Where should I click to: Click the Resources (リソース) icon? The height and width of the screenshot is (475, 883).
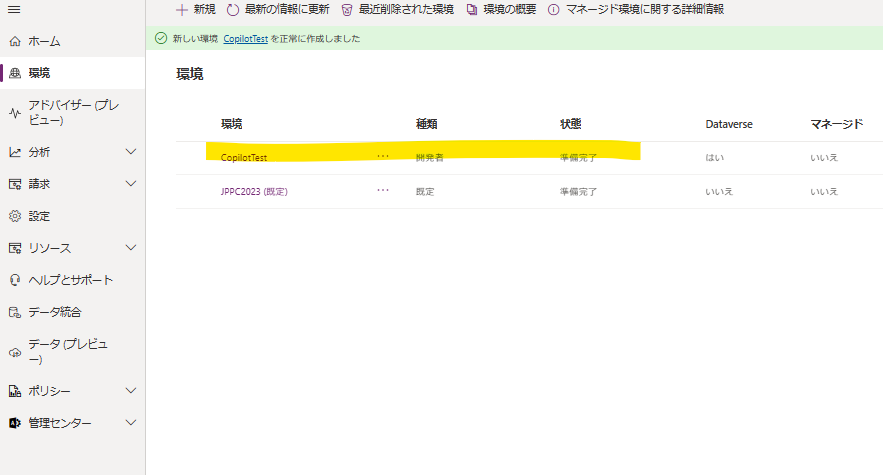[x=15, y=248]
